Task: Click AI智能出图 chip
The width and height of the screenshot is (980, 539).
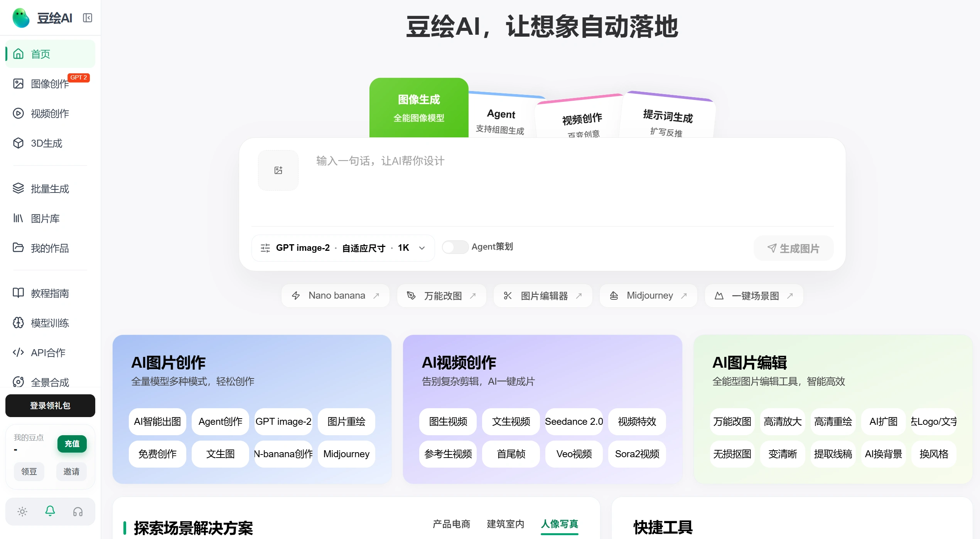Action: [157, 421]
